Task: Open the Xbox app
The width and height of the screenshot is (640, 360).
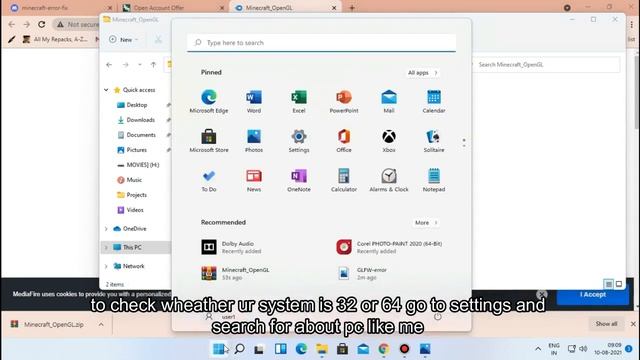Action: [x=389, y=141]
